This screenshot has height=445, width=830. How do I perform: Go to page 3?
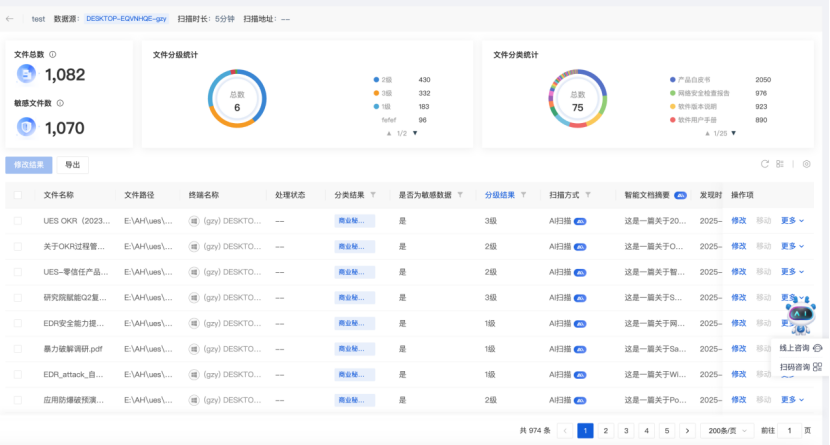626,431
